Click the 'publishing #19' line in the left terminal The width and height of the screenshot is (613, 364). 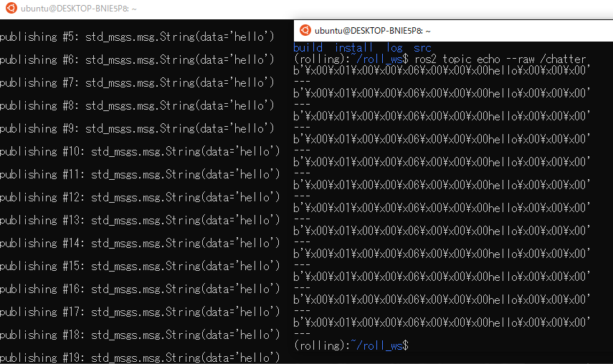click(140, 358)
